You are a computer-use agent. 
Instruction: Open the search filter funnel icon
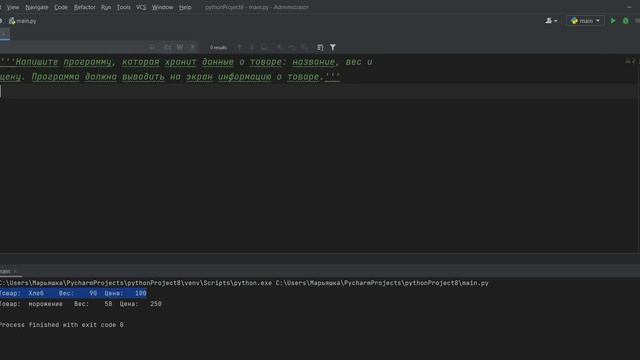[333, 47]
